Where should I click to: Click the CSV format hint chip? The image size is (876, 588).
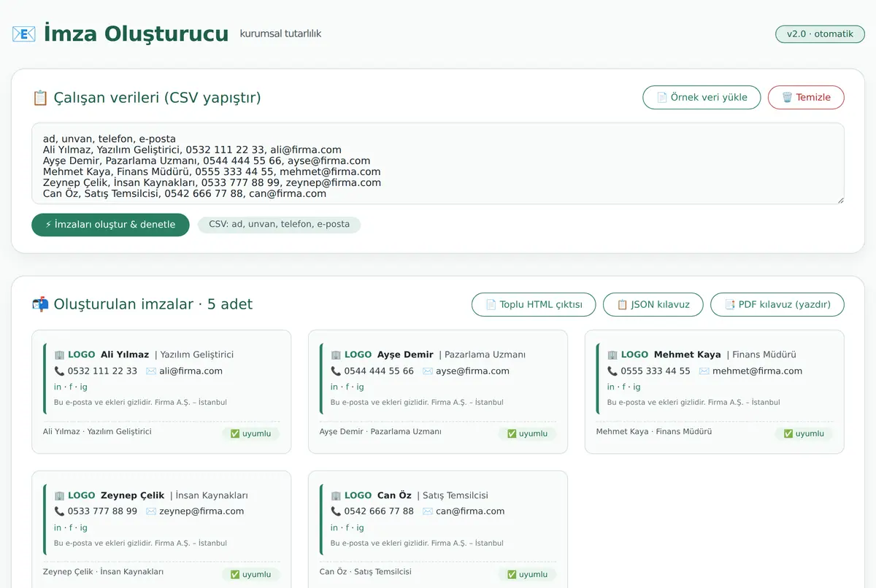point(279,225)
